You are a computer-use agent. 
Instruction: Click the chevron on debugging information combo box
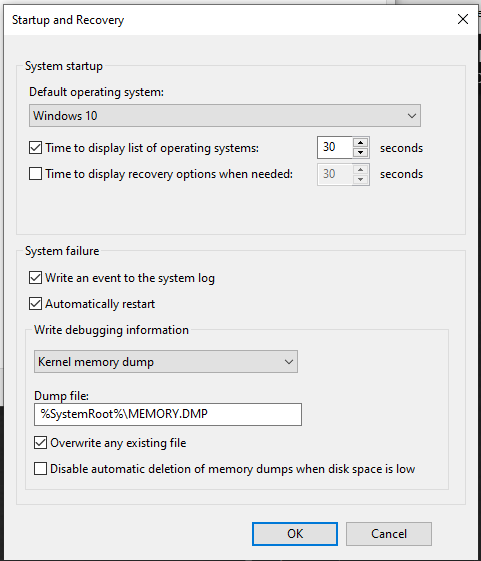[289, 362]
